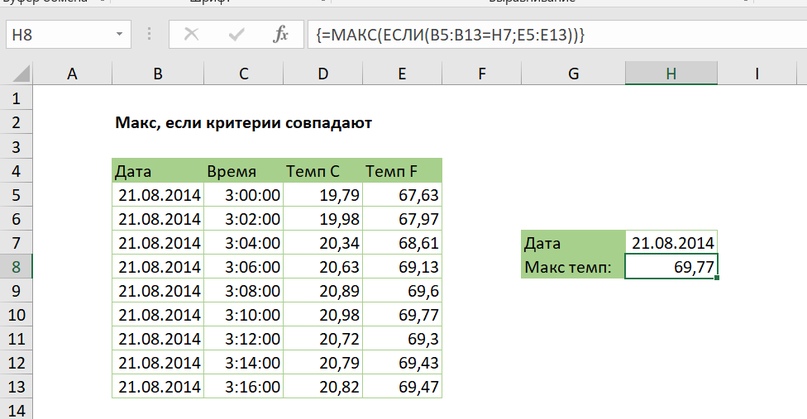Select column C header

point(243,74)
